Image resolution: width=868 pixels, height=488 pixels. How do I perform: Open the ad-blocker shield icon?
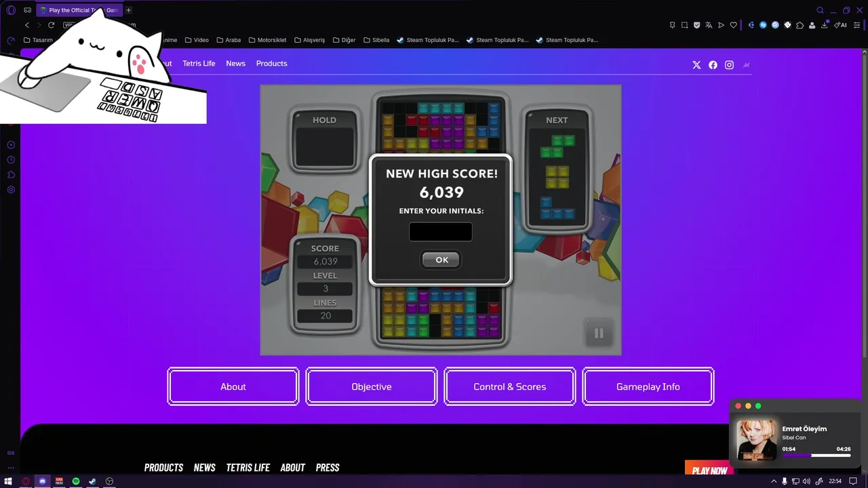696,25
